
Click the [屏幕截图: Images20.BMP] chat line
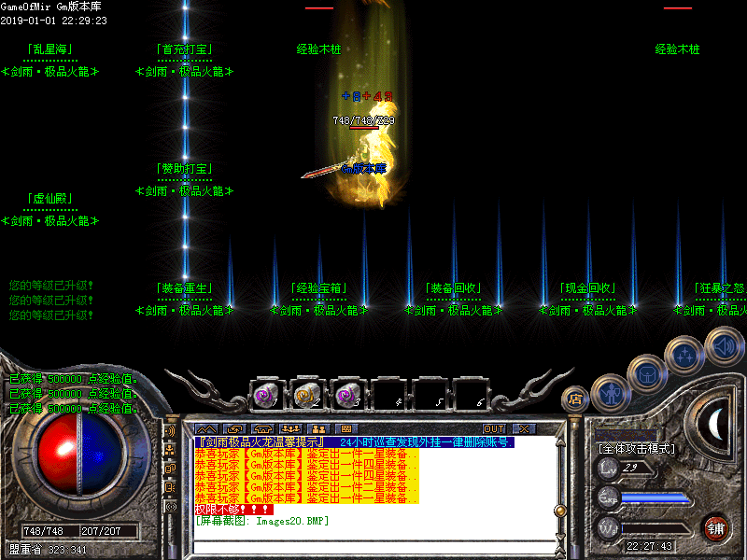(262, 521)
